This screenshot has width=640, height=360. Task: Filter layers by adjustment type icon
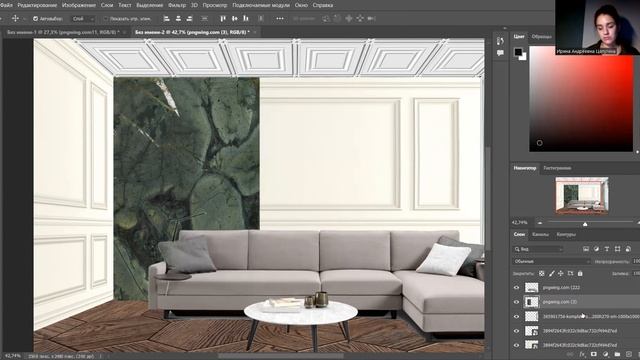point(596,249)
